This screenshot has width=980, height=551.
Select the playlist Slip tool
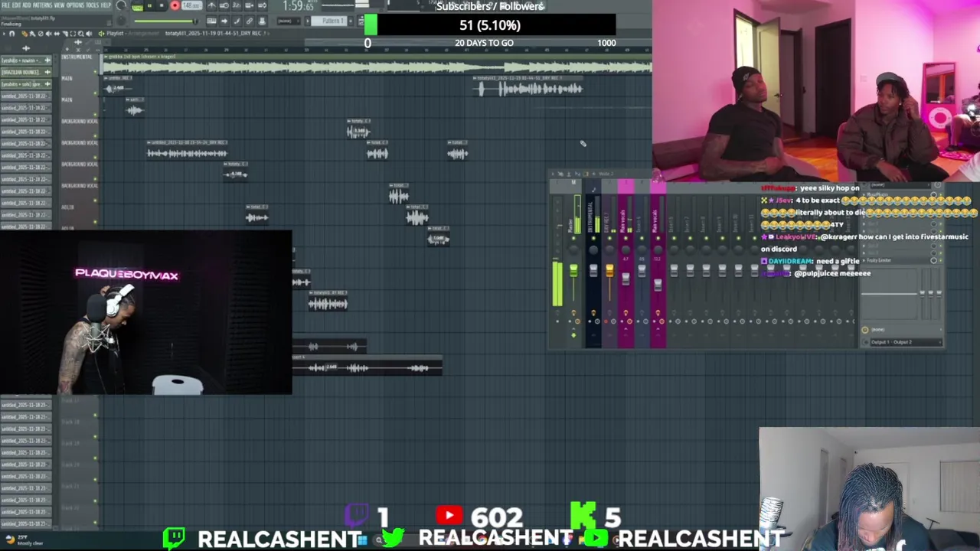pyautogui.click(x=57, y=34)
